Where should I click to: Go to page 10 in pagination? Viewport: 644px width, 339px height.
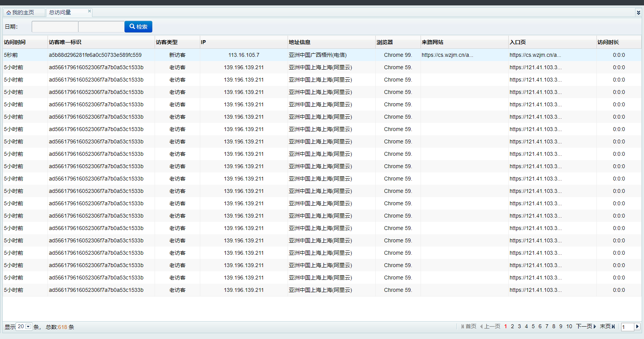tap(569, 327)
